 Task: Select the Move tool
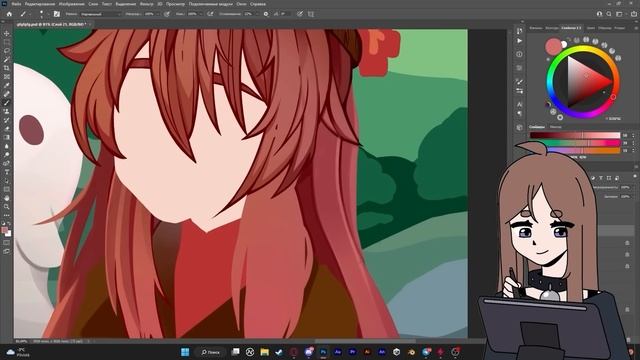(x=7, y=33)
